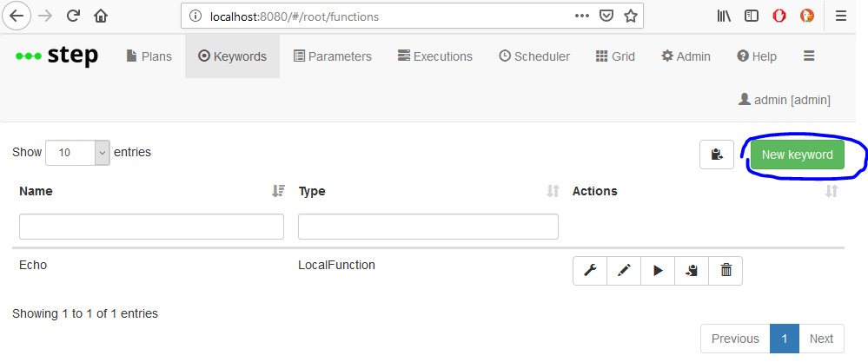
Task: Open browser page actions ellipsis menu
Action: [x=582, y=16]
